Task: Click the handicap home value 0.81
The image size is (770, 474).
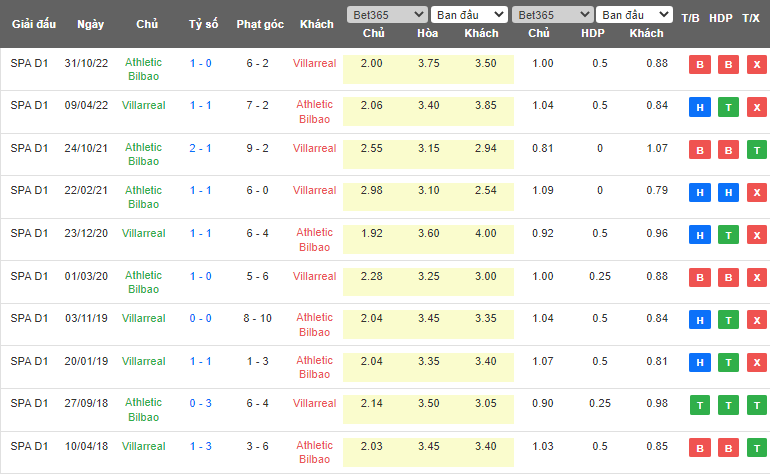Action: tap(543, 148)
